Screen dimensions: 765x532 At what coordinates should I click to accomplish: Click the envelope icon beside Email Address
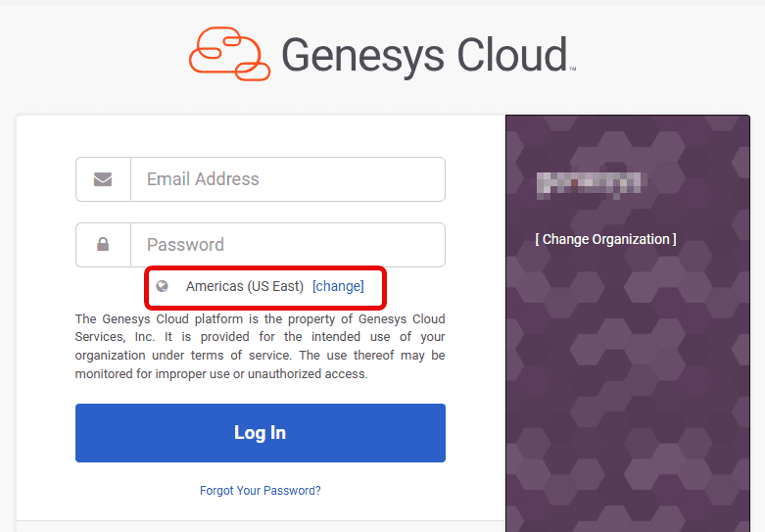[x=103, y=179]
